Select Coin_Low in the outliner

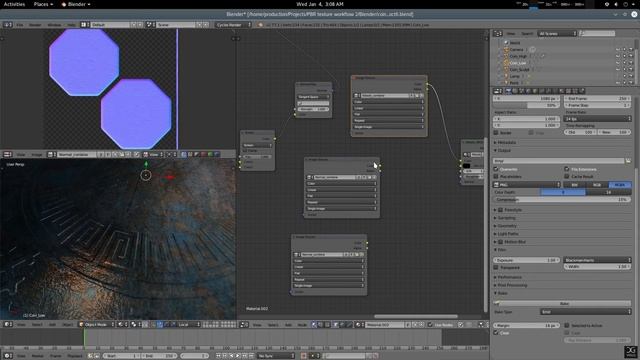pyautogui.click(x=518, y=63)
